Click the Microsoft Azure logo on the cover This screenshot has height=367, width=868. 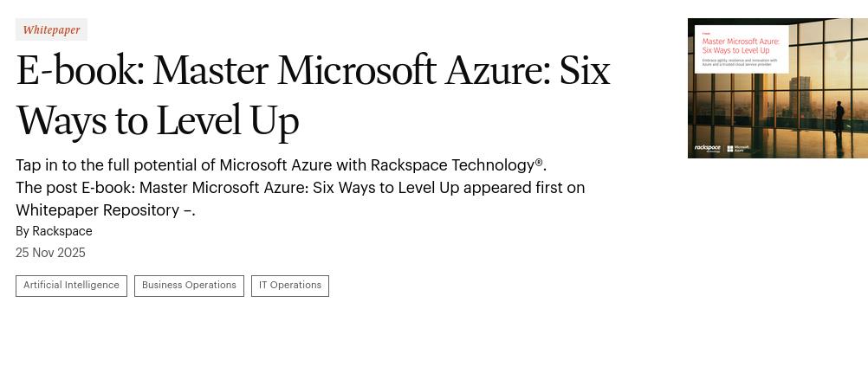pos(738,149)
